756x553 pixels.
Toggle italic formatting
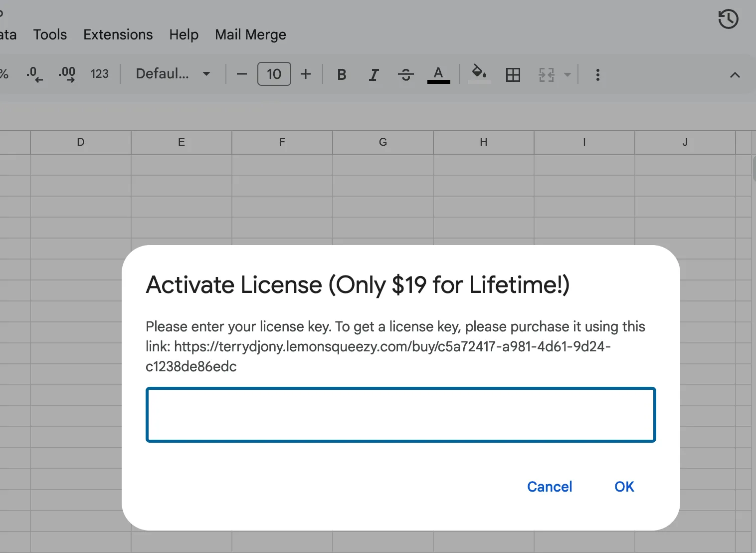coord(374,75)
